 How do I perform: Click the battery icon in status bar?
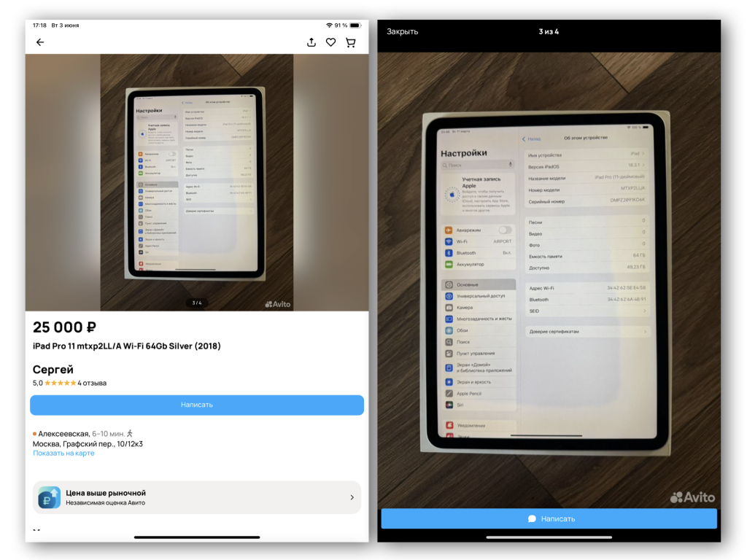click(x=355, y=26)
